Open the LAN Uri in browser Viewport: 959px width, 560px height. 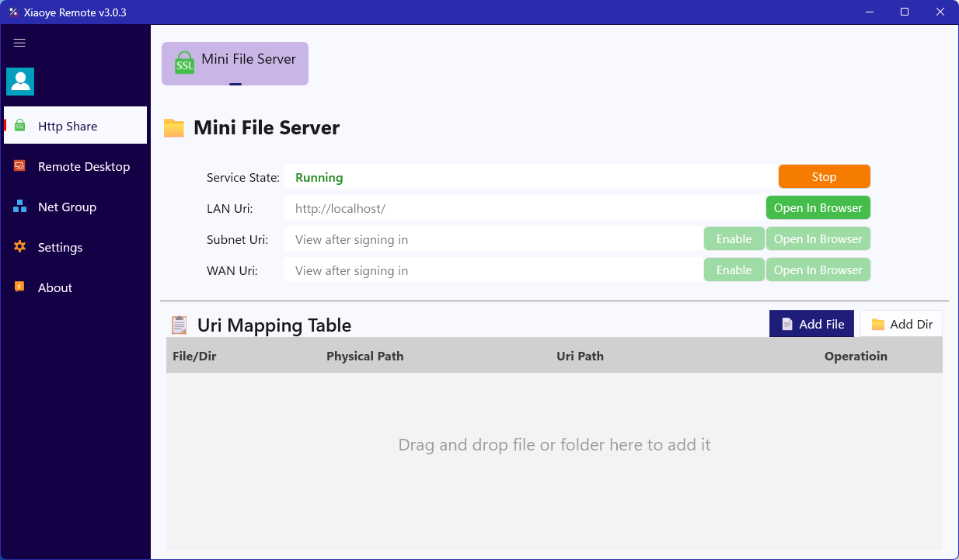818,207
